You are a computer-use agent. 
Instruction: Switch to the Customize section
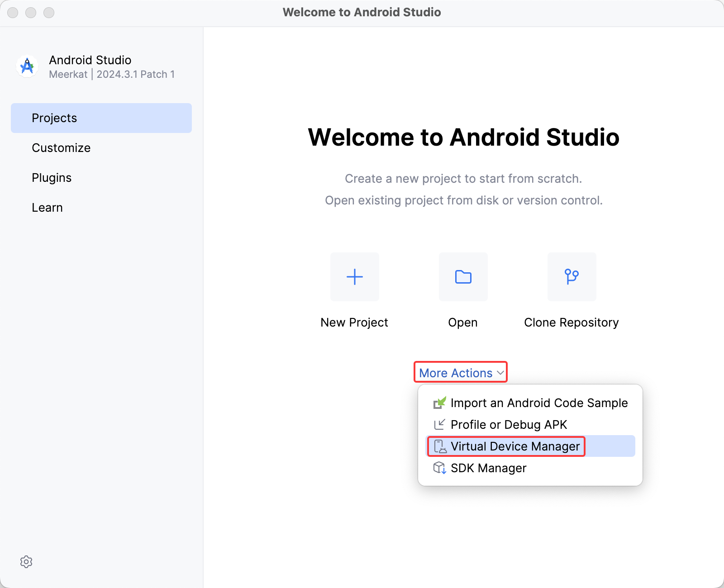61,147
